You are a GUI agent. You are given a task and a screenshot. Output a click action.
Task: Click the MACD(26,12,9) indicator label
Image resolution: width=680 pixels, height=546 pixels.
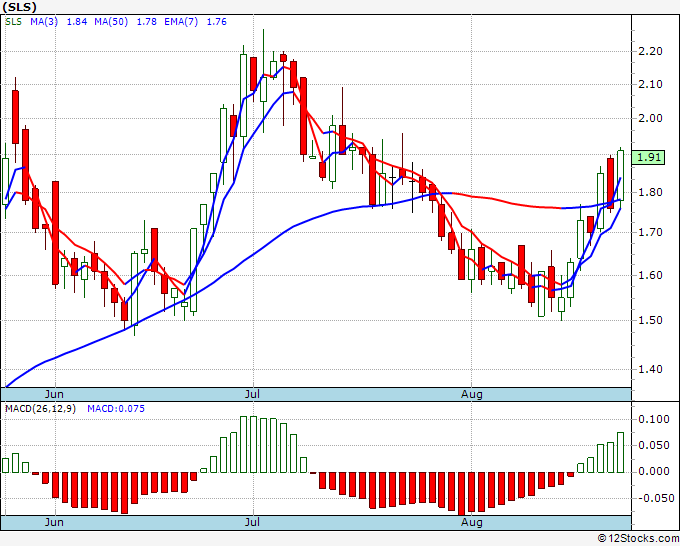coord(40,409)
